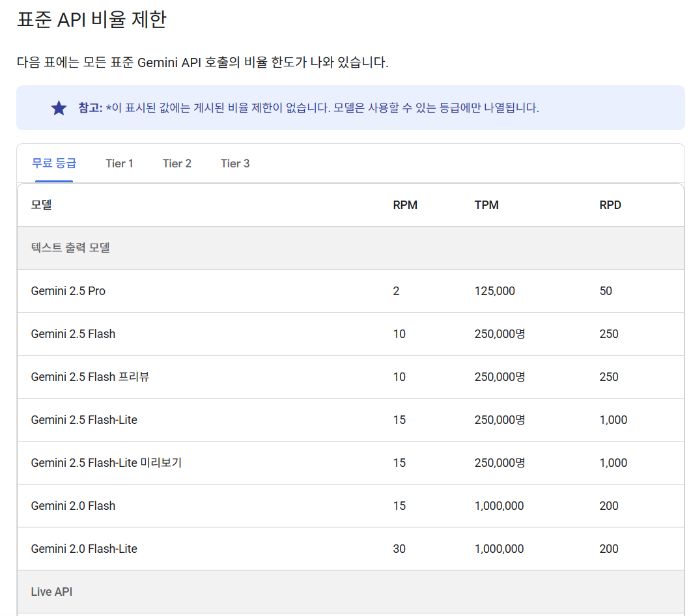Click the 참고 note text
Screen dimensions: 691x616
coord(309,107)
